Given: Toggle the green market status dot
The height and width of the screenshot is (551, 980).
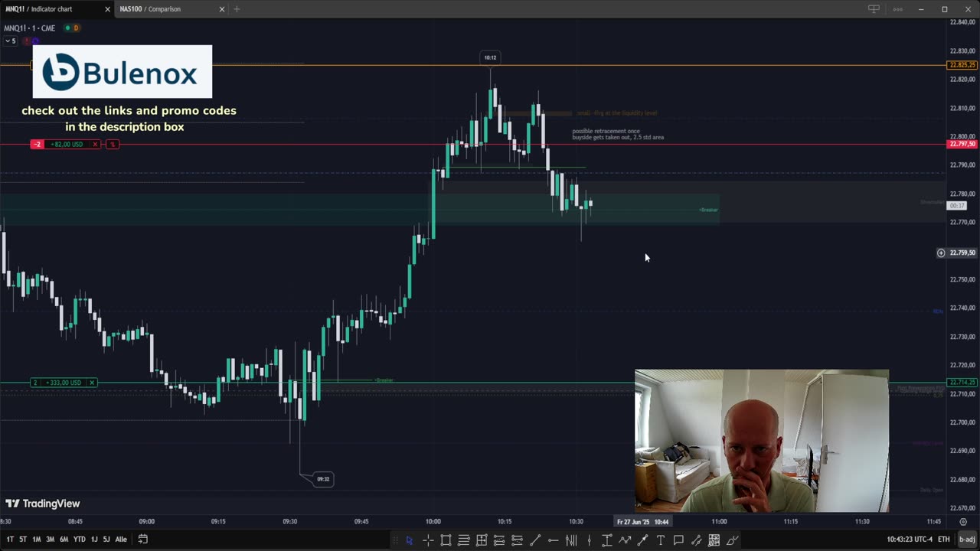Looking at the screenshot, I should [67, 28].
